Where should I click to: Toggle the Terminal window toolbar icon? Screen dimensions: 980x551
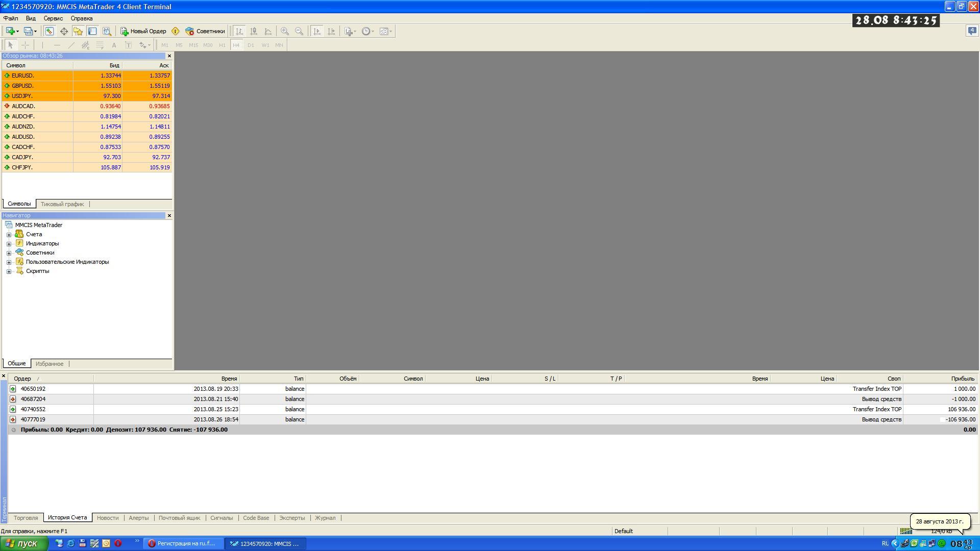92,31
